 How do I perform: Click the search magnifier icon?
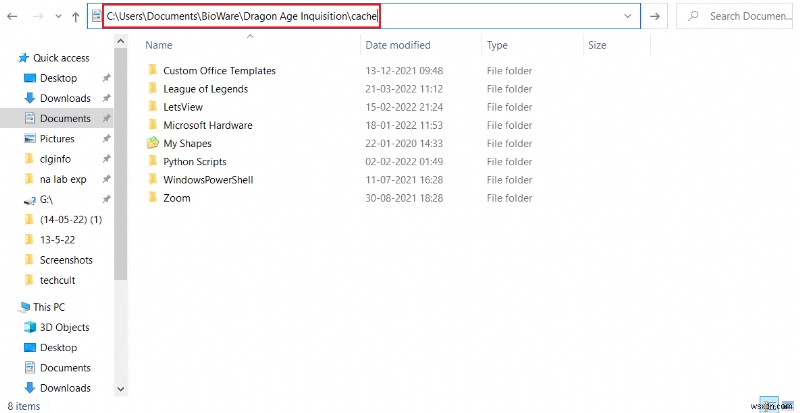click(x=693, y=17)
